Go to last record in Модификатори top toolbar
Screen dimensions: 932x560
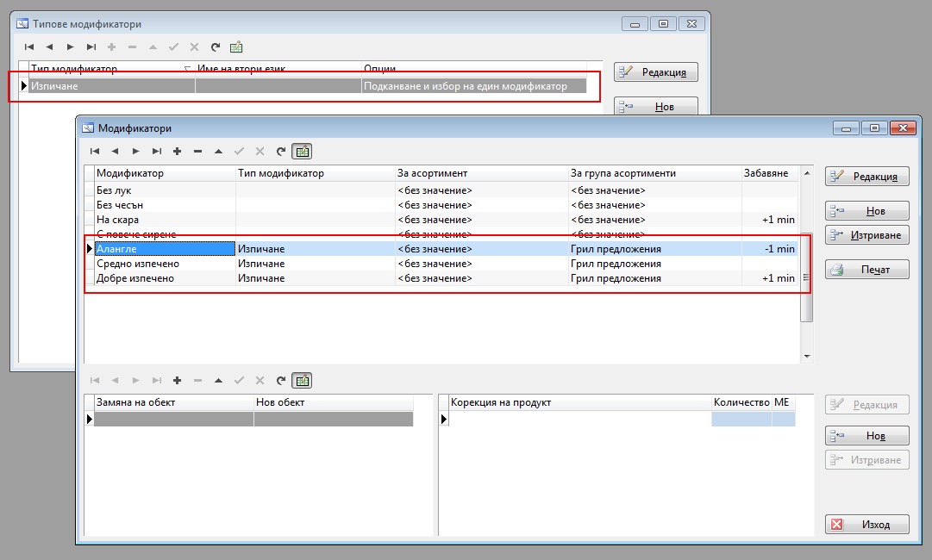pos(156,152)
